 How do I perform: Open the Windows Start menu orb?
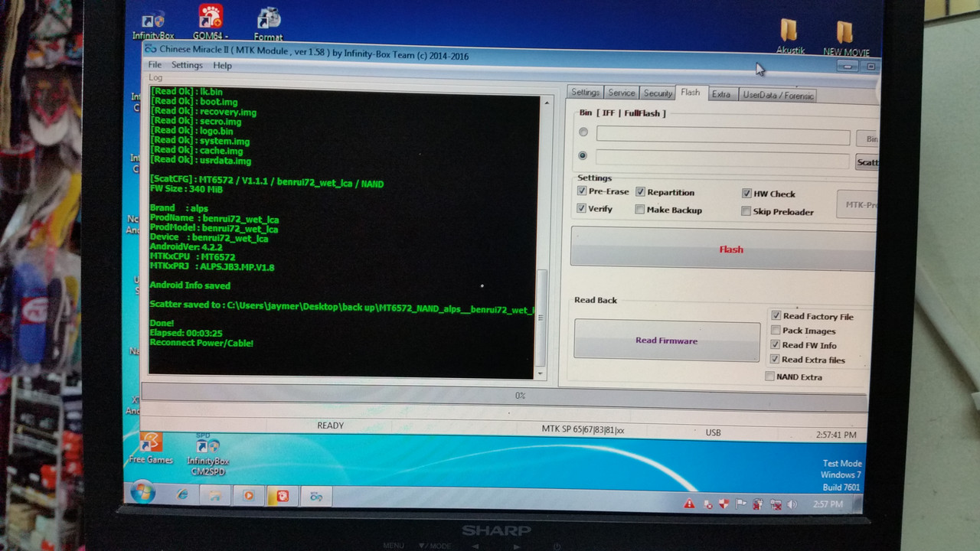pyautogui.click(x=143, y=493)
